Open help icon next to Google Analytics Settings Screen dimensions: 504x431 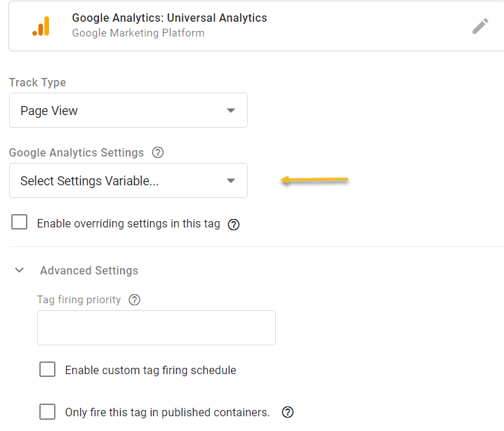(158, 152)
